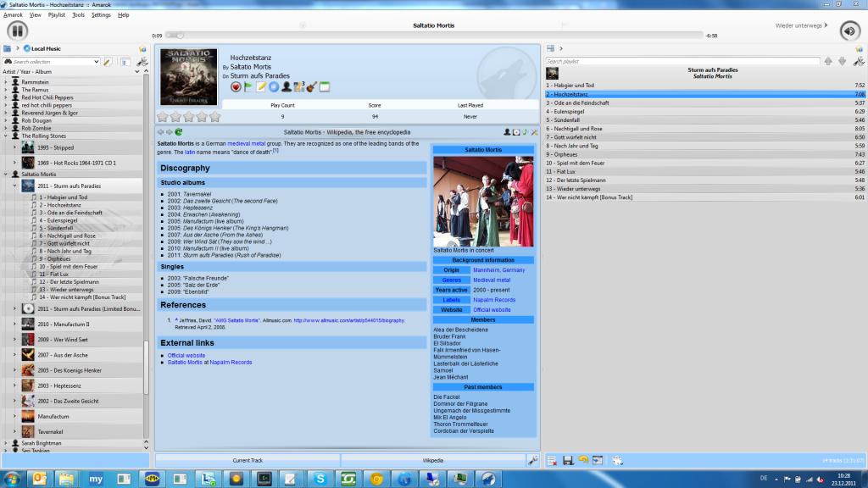Mute audio with the speaker volume button
This screenshot has height=488, width=868.
click(849, 31)
